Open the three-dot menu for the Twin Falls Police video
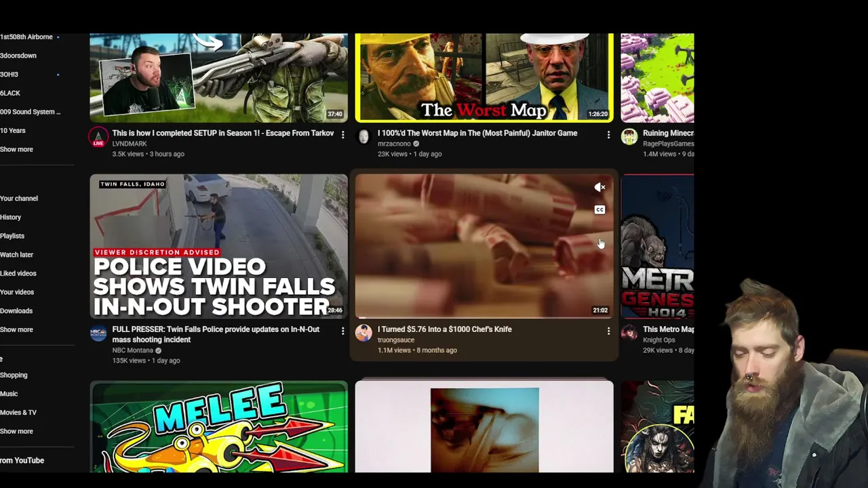 [342, 331]
